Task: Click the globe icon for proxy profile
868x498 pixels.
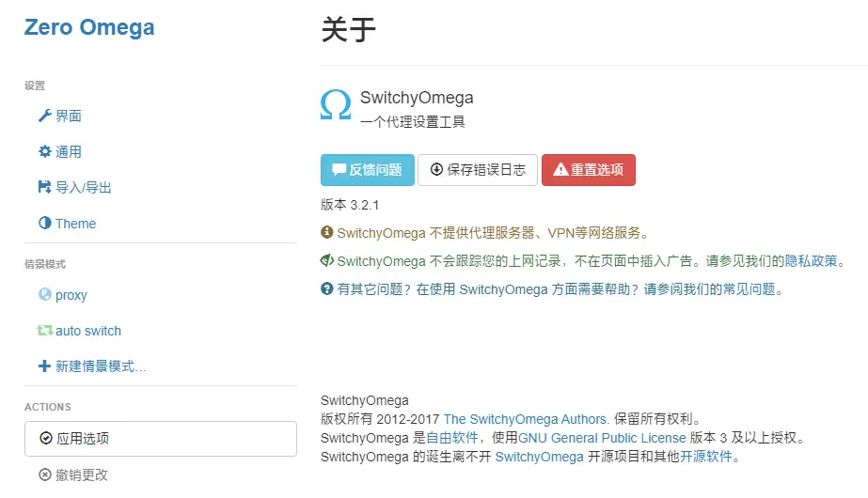Action: click(44, 295)
